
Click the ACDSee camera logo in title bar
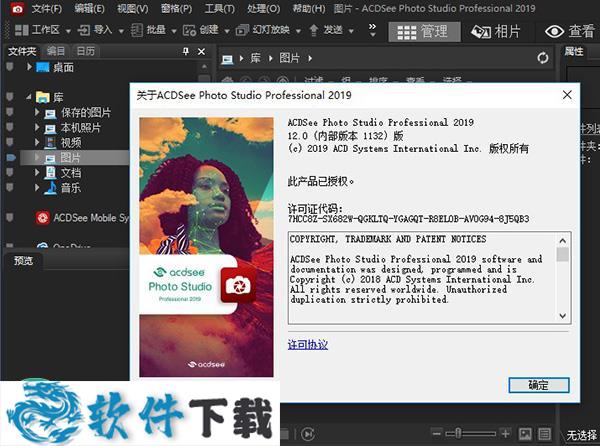click(x=16, y=8)
